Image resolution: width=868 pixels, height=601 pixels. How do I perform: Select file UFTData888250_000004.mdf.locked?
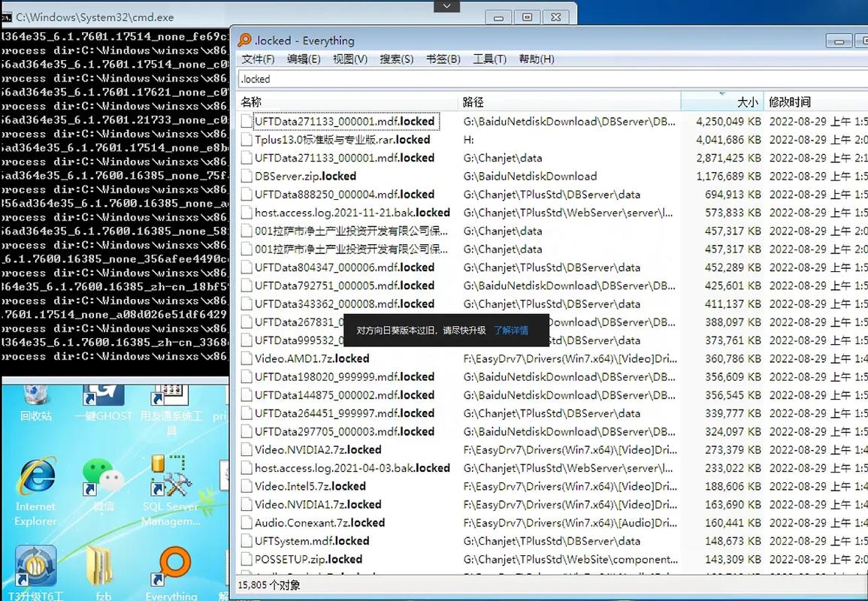click(x=344, y=195)
